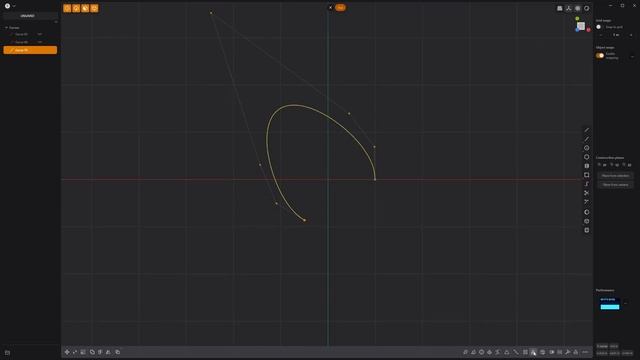The image size is (640, 360).
Task: Click first viewport display icon at top right
Action: pyautogui.click(x=560, y=8)
